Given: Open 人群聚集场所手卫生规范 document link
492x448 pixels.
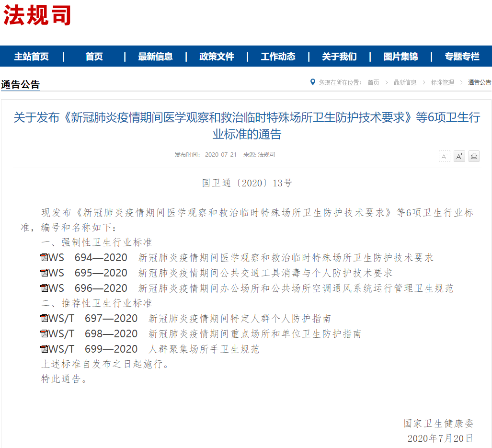Looking at the screenshot, I should click(x=204, y=349).
